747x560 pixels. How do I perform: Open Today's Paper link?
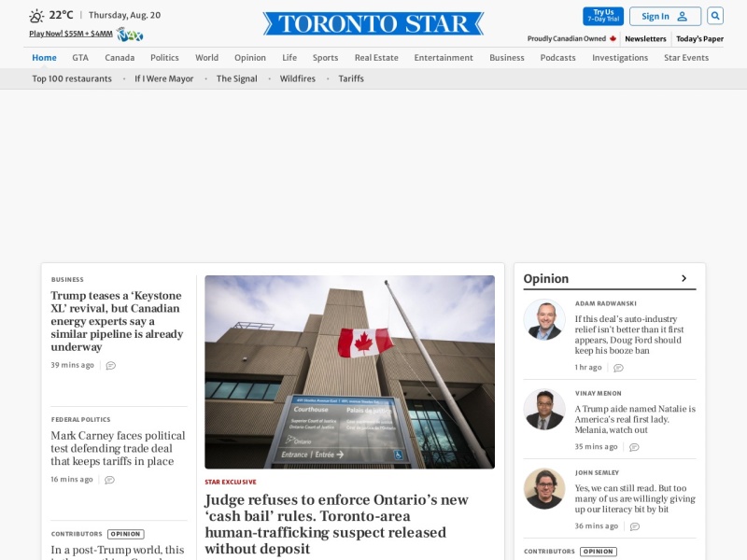click(x=699, y=39)
